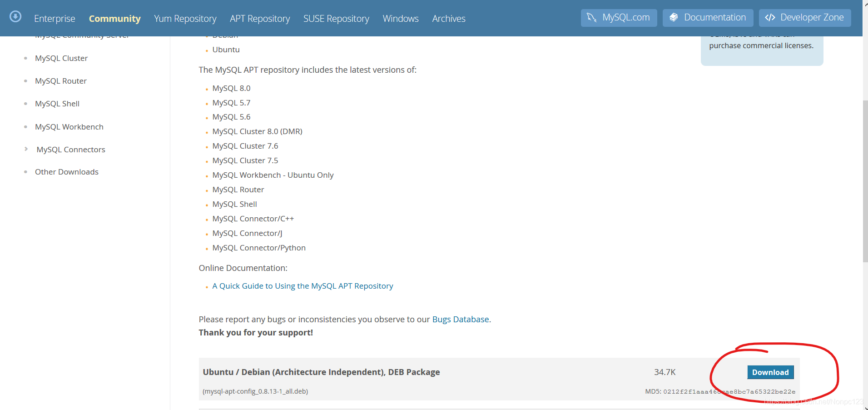Open the Enterprise tab

click(x=55, y=19)
